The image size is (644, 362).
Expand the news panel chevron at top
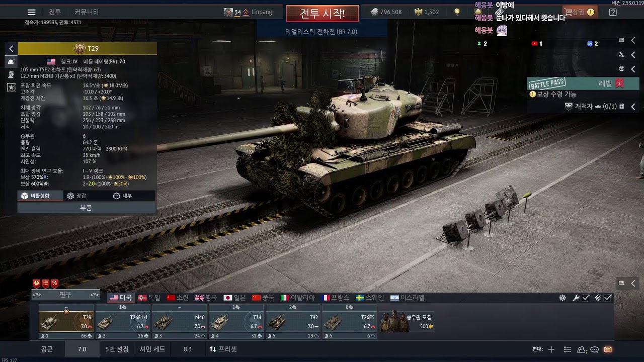pos(633,40)
